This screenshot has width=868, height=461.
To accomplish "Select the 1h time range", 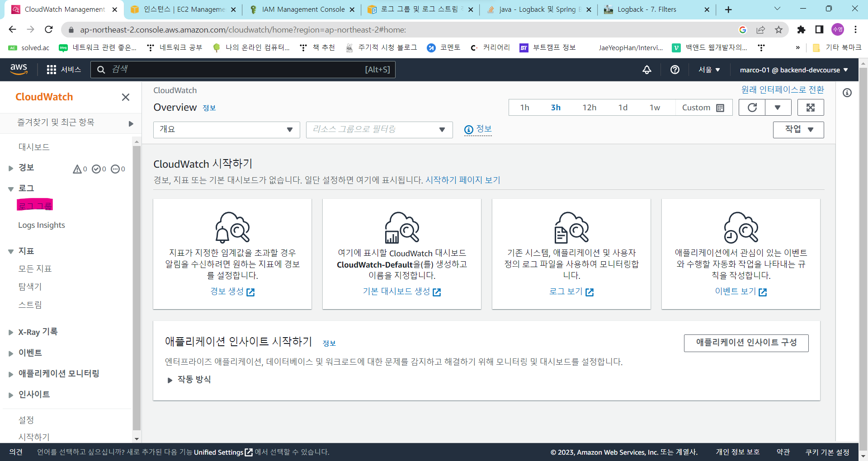I will click(524, 108).
